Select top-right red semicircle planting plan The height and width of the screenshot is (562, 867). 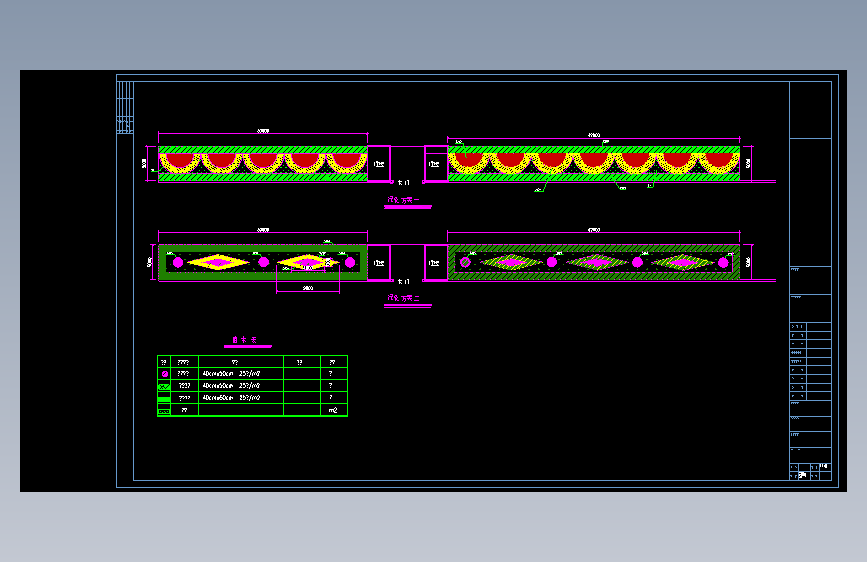tap(594, 164)
